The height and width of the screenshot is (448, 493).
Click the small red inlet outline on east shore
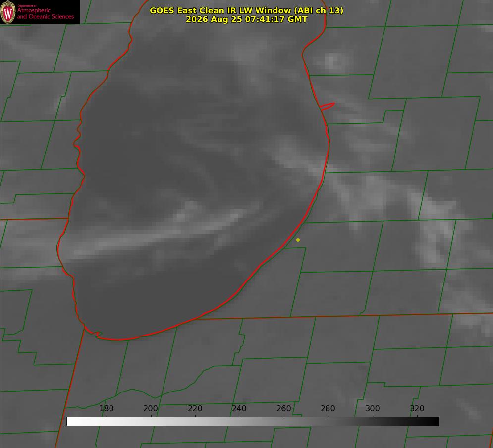pyautogui.click(x=327, y=106)
